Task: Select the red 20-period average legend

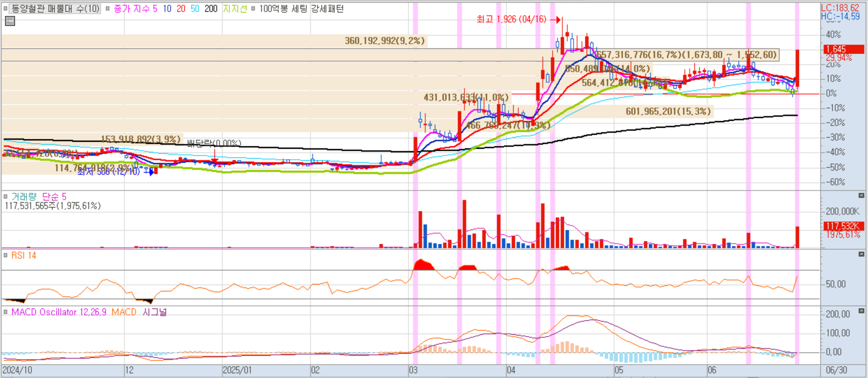Action: pos(181,8)
